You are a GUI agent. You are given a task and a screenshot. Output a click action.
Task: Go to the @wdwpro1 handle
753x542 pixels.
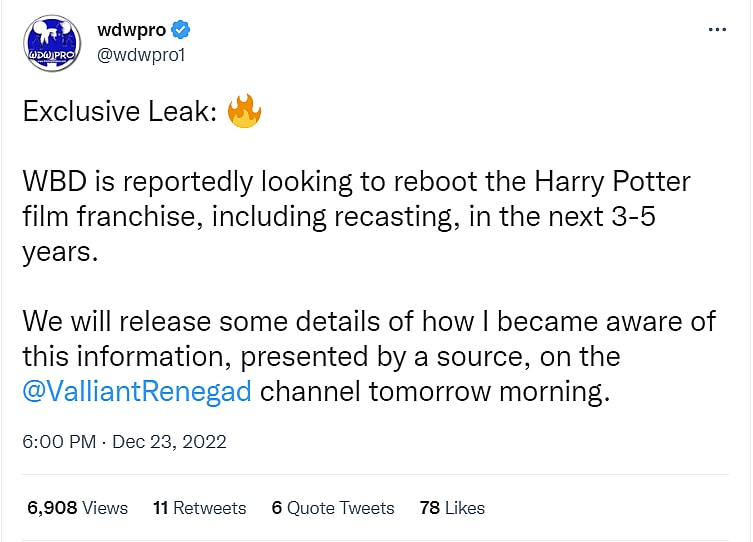coord(142,54)
